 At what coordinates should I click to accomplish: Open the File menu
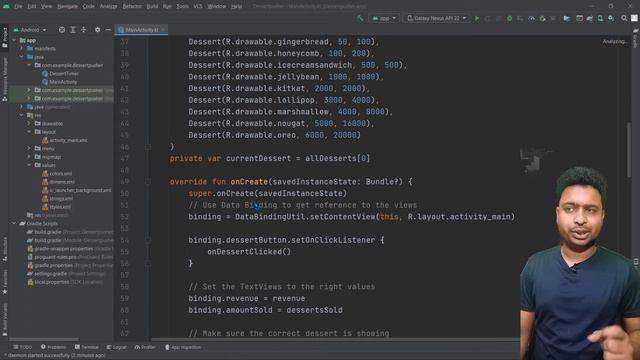[x=18, y=6]
